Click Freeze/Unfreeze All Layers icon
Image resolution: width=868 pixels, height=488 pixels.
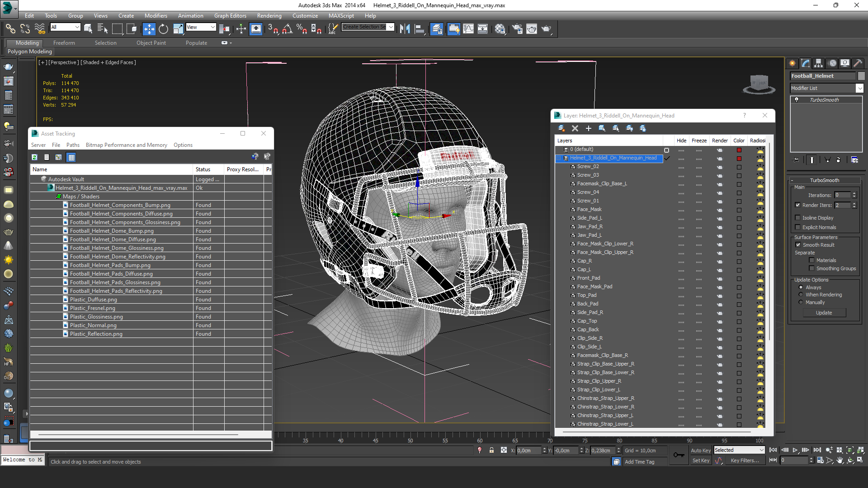point(643,128)
